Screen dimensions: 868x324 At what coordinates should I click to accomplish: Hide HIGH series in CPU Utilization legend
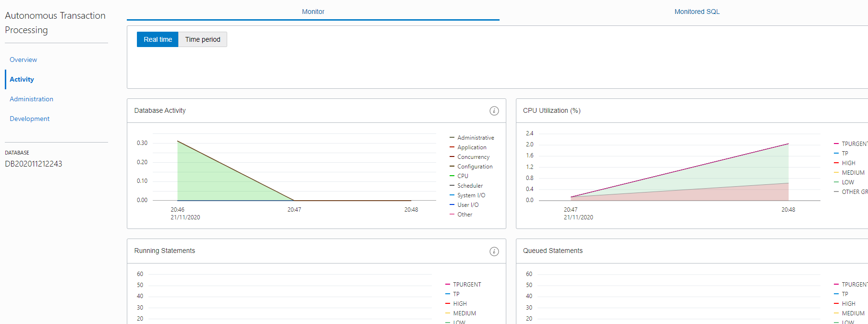click(x=848, y=163)
